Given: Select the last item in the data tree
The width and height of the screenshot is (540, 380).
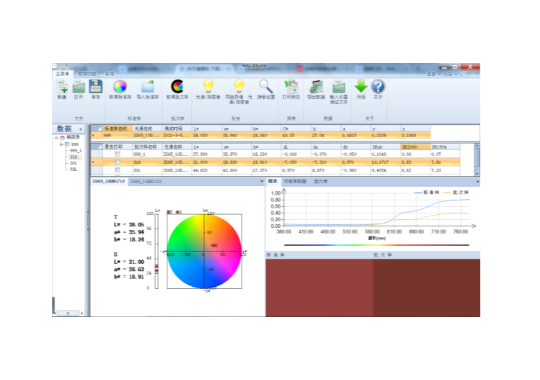Looking at the screenshot, I should point(73,169).
